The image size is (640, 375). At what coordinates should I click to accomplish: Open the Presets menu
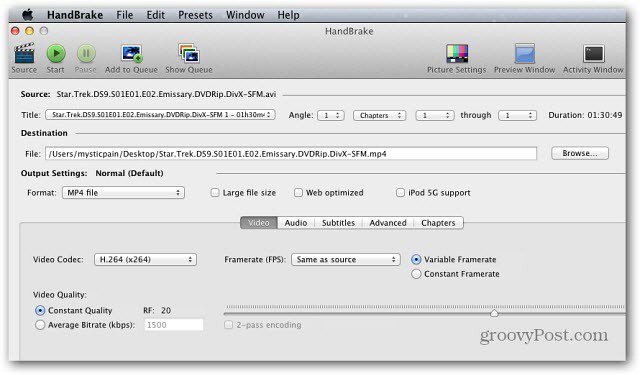pyautogui.click(x=195, y=15)
